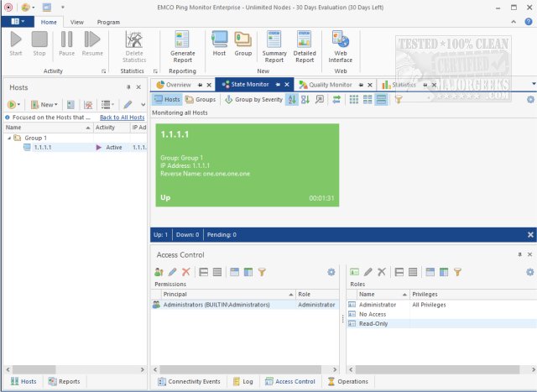
Task: Create a new Detailed Report
Action: [x=305, y=47]
